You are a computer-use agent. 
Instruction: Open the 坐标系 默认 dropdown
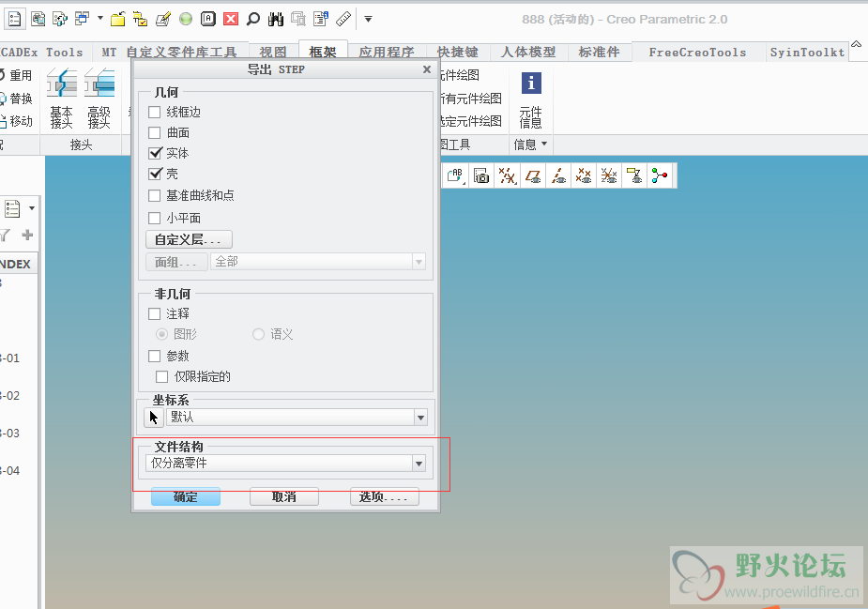(x=420, y=418)
